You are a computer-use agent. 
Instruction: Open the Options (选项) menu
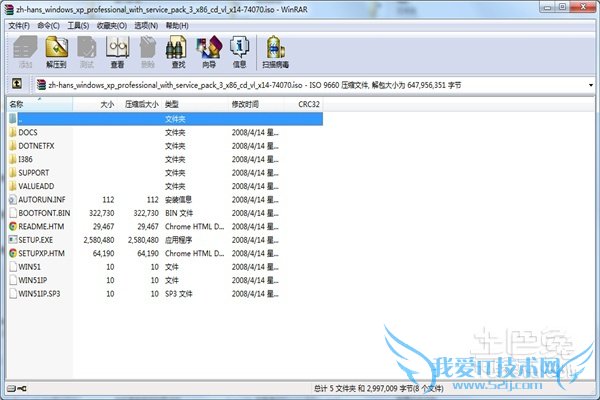click(146, 26)
